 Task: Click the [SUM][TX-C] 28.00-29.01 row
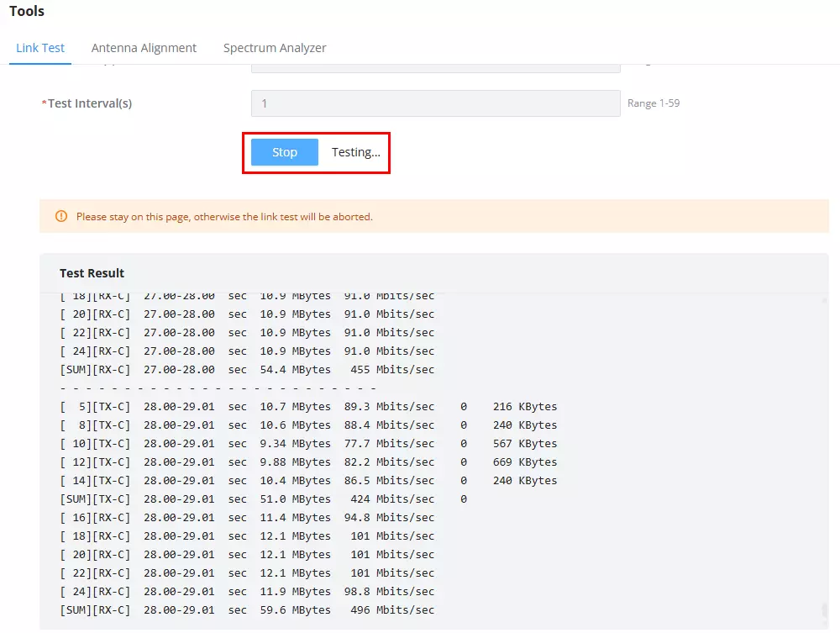[x=264, y=499]
